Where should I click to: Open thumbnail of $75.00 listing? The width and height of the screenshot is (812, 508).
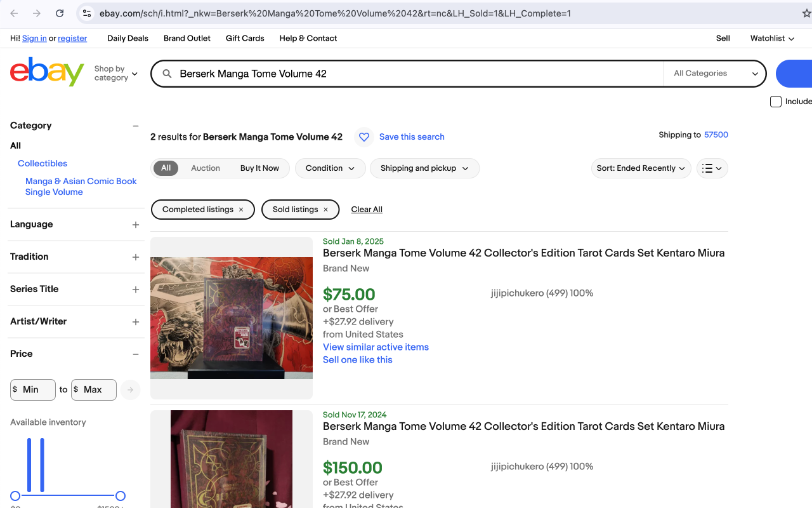coord(232,318)
